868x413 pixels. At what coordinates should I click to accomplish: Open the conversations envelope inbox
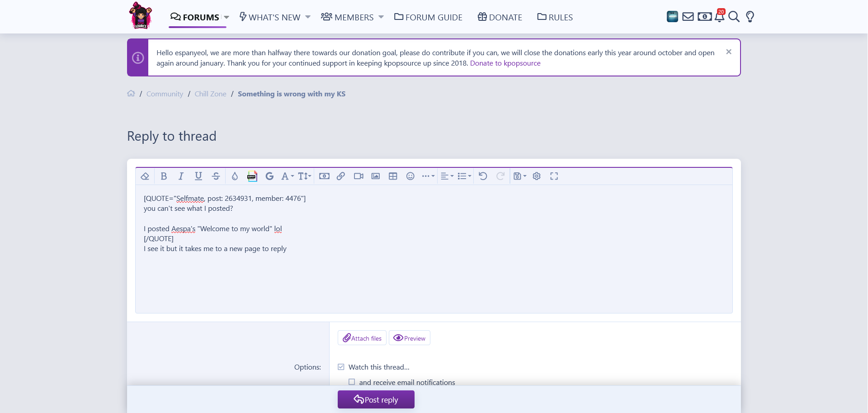[688, 17]
